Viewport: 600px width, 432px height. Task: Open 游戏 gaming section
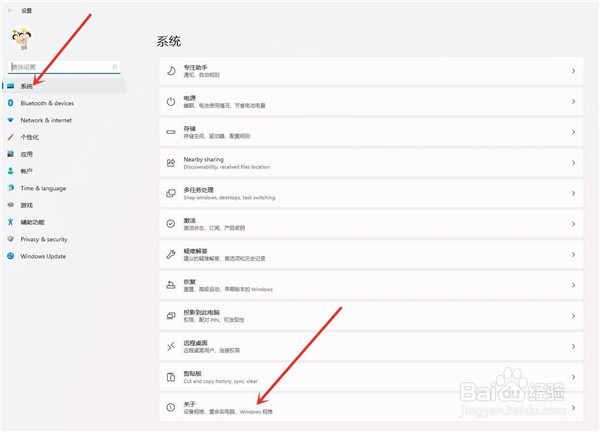tap(64, 205)
